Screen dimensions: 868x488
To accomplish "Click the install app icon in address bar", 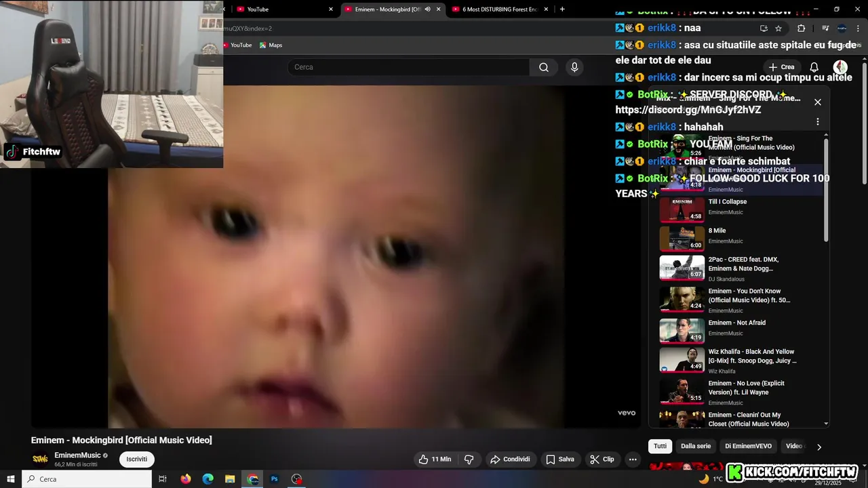I will coord(764,28).
